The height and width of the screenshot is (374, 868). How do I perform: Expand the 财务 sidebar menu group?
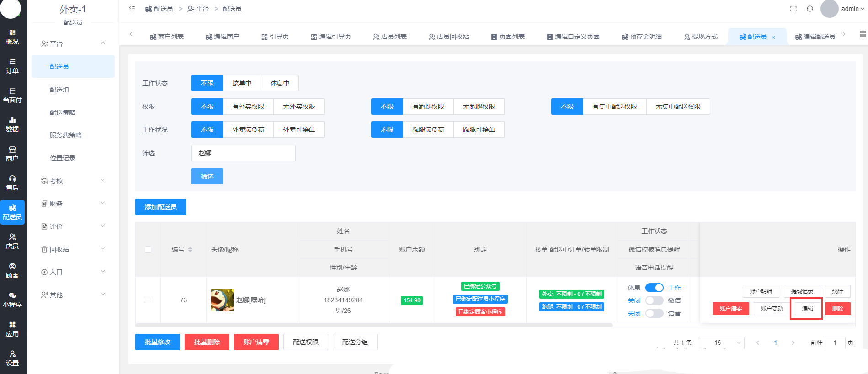point(73,204)
